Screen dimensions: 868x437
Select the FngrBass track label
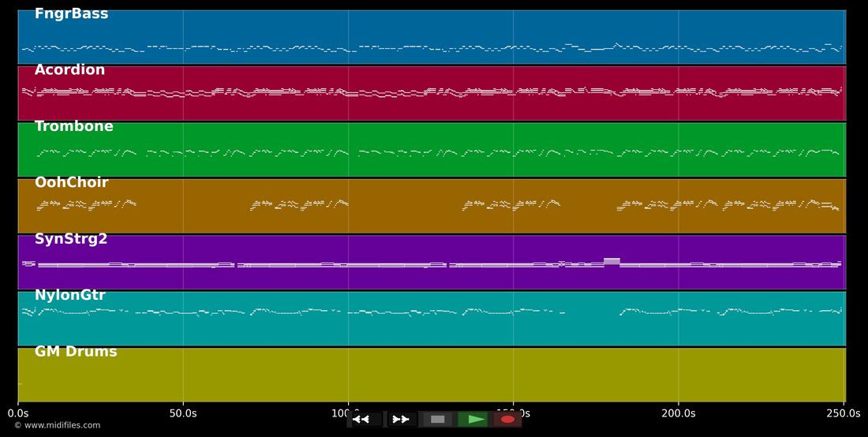click(x=71, y=14)
